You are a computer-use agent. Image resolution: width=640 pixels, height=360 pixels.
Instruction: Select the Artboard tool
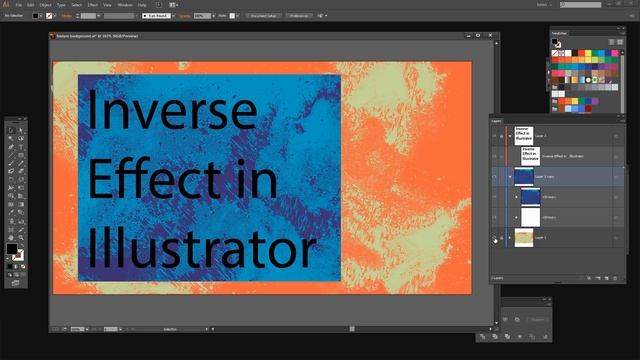coord(11,229)
